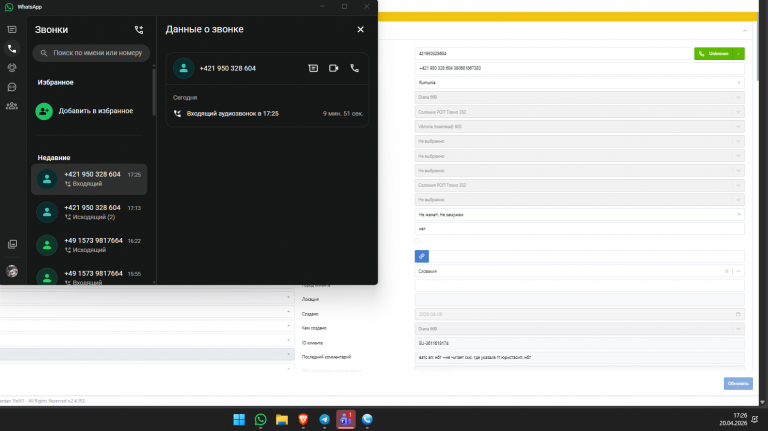Open Telegram from the taskbar
This screenshot has height=431, width=768.
click(x=324, y=420)
